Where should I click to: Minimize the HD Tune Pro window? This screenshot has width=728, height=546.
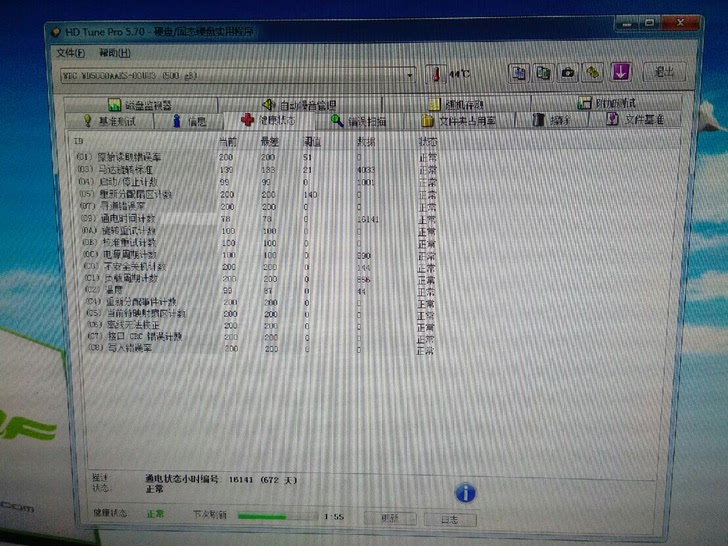tap(626, 23)
